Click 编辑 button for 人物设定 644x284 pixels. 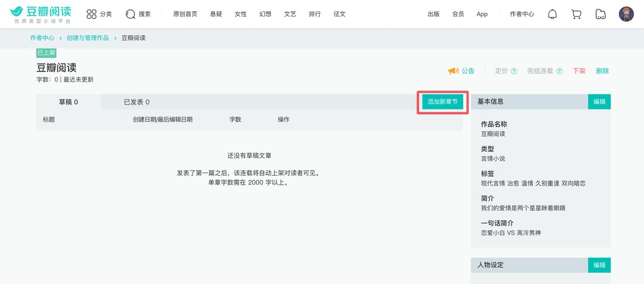click(x=600, y=265)
